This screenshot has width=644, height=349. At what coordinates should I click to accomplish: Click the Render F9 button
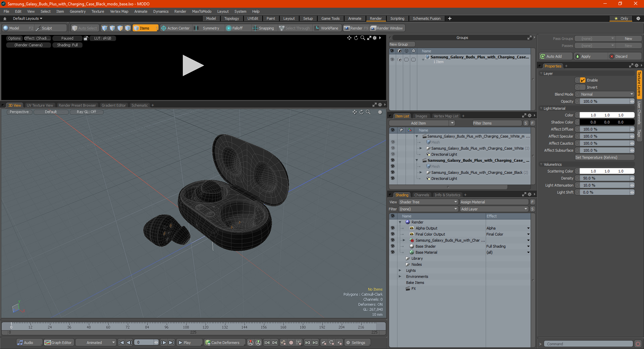(356, 28)
